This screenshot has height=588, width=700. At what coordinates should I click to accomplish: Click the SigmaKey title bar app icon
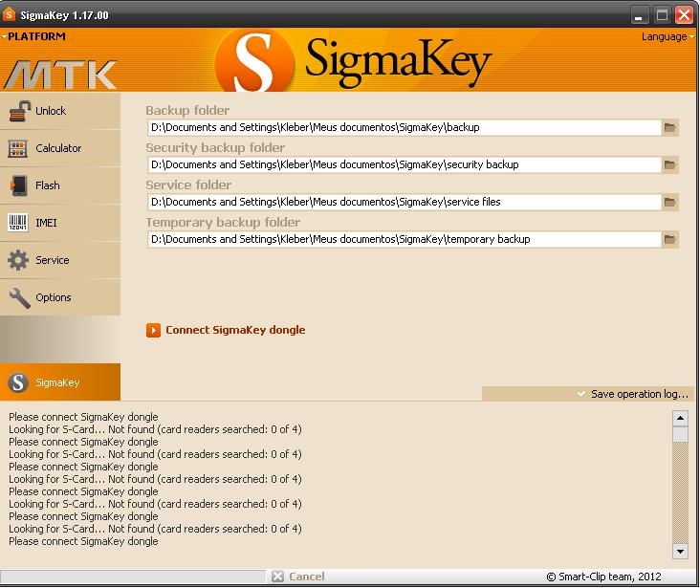click(x=9, y=14)
